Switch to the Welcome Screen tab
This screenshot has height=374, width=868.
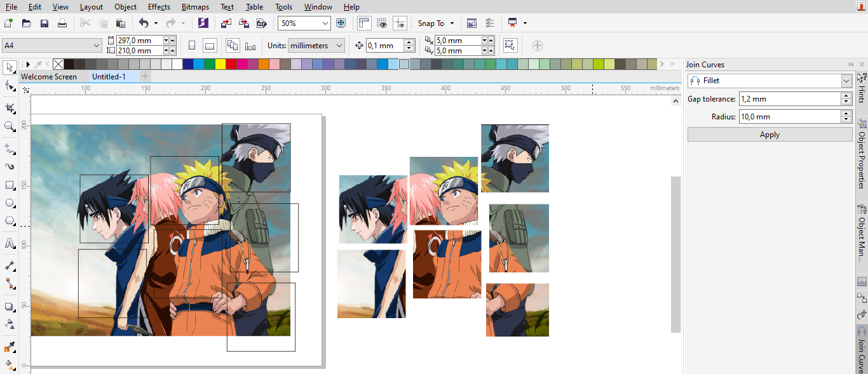[50, 76]
